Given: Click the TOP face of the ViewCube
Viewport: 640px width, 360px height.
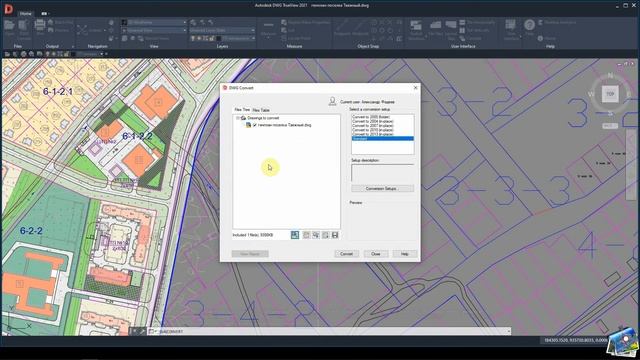Looking at the screenshot, I should click(x=610, y=94).
